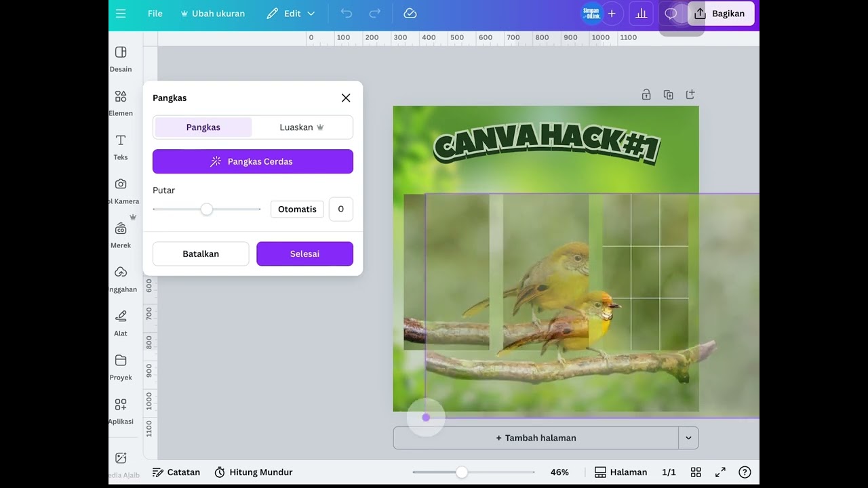Open the Teks panel
The height and width of the screenshot is (488, 868).
pos(121,147)
